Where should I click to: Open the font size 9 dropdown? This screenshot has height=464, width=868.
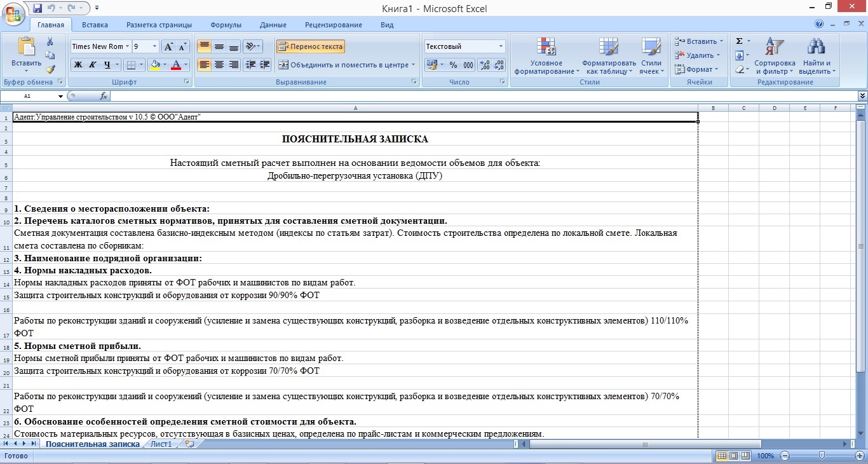(154, 46)
